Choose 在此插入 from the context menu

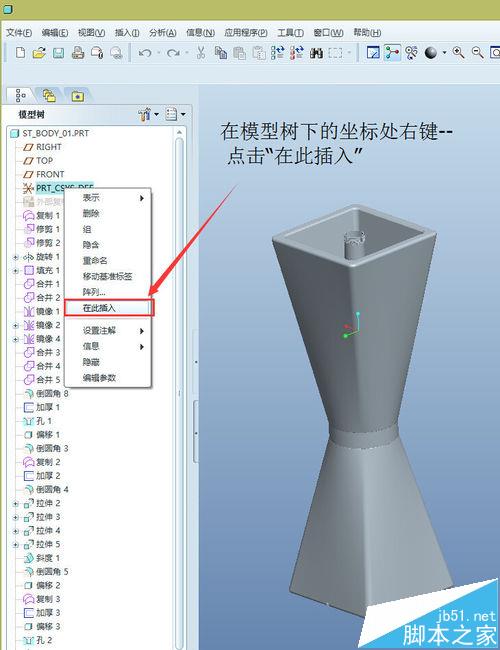(109, 308)
